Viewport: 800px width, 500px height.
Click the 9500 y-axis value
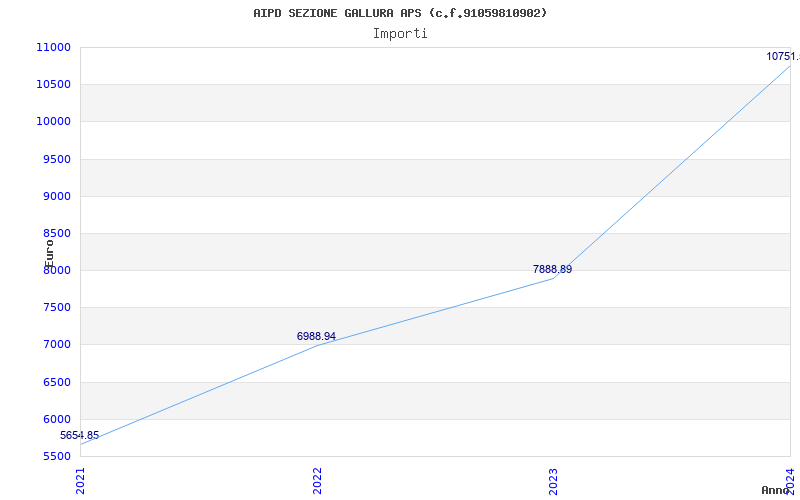tap(56, 159)
